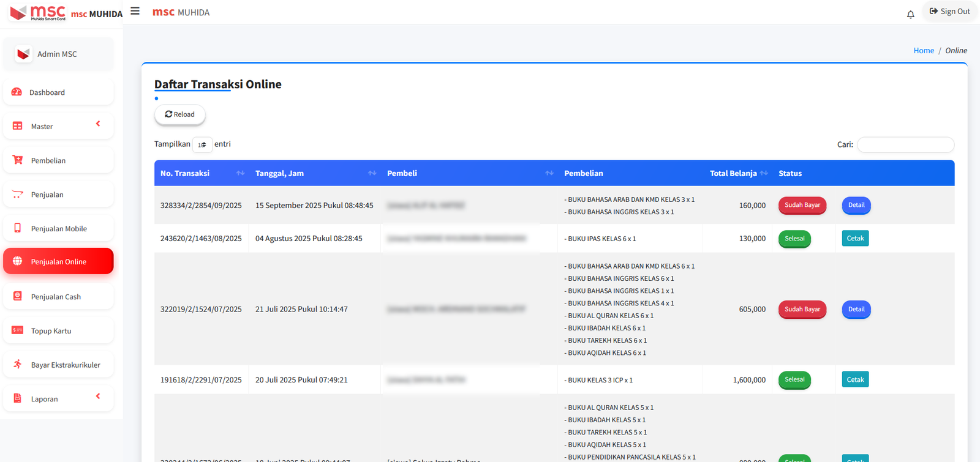980x462 pixels.
Task: Open Dashboard from the sidebar
Action: (47, 92)
